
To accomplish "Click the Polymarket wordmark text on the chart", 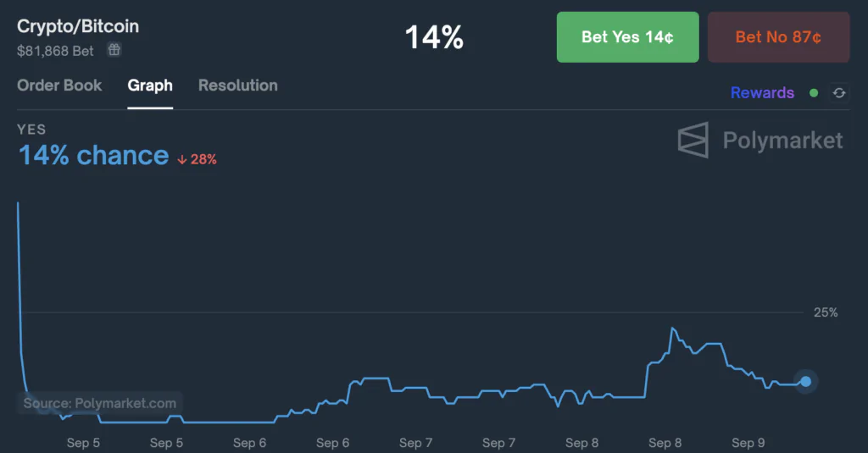I will point(782,140).
